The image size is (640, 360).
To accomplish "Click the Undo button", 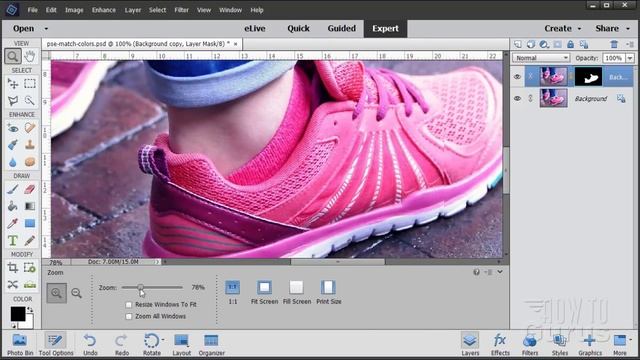I will click(x=90, y=344).
